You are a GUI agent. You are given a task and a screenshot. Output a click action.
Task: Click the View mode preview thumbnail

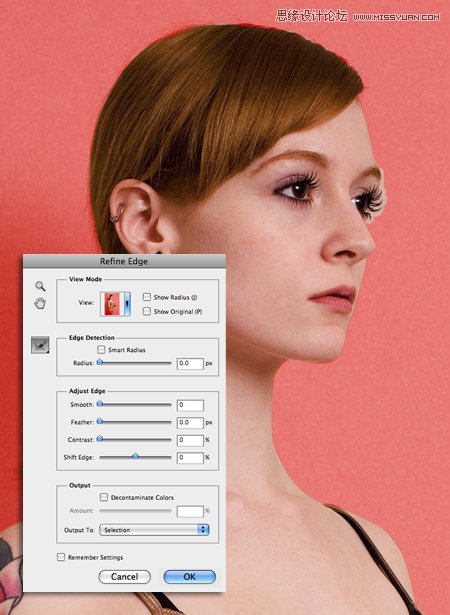click(112, 304)
